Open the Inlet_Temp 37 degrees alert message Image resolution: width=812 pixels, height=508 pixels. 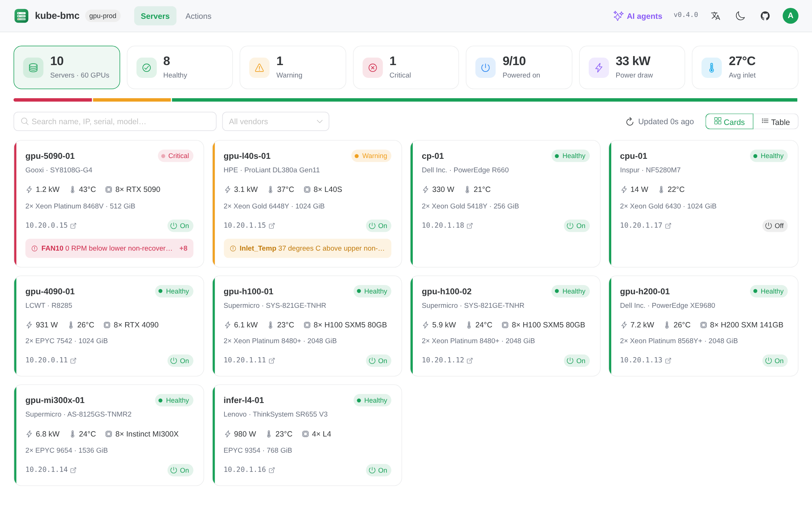[x=307, y=248]
